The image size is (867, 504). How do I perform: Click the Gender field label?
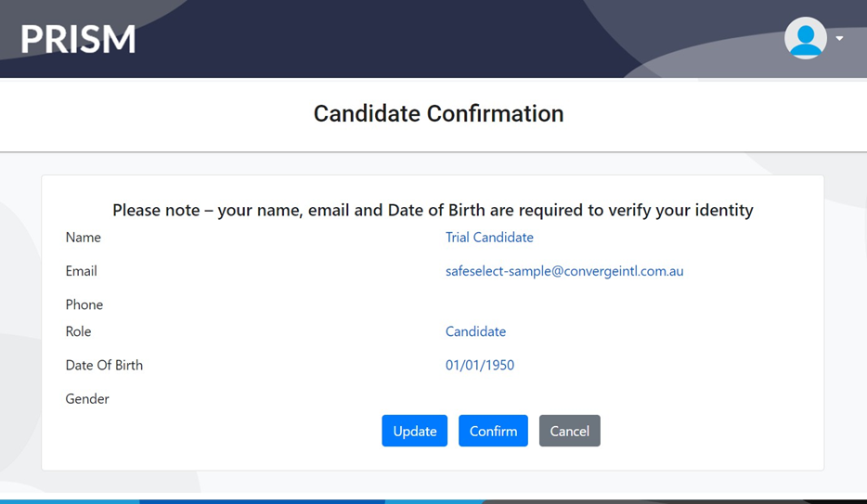point(87,398)
